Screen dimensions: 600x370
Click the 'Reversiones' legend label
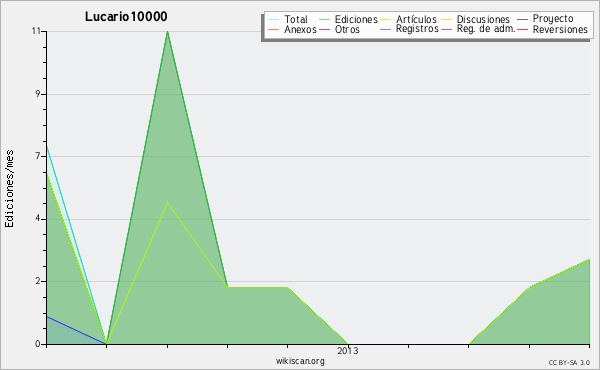click(x=560, y=29)
